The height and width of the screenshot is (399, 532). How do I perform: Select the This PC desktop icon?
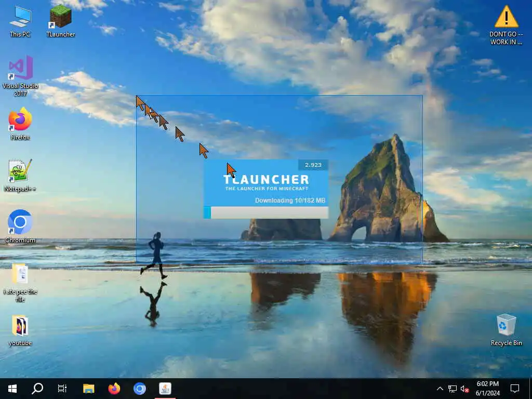click(x=20, y=22)
